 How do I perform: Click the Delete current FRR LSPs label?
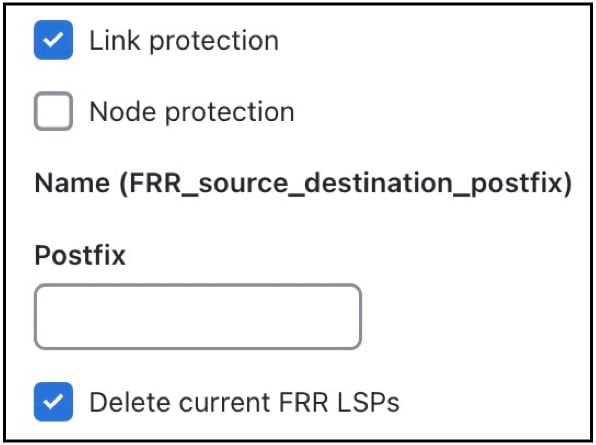pos(244,402)
